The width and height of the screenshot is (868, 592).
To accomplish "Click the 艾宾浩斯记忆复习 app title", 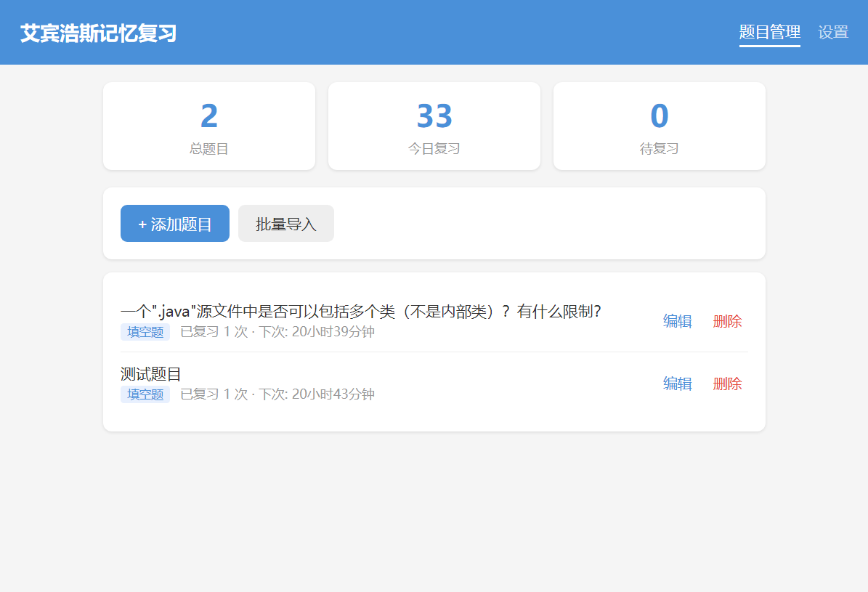I will point(99,33).
